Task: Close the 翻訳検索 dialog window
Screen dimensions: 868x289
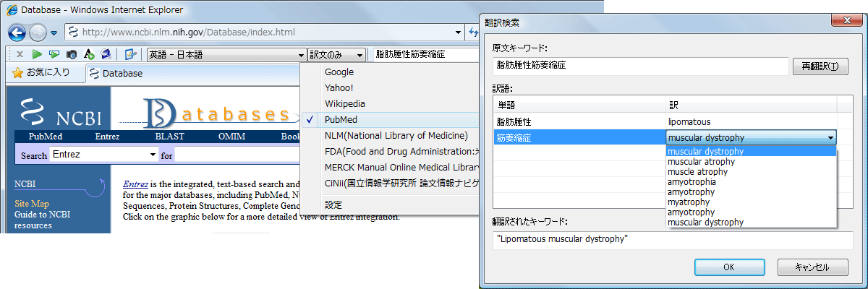Action: pos(846,22)
